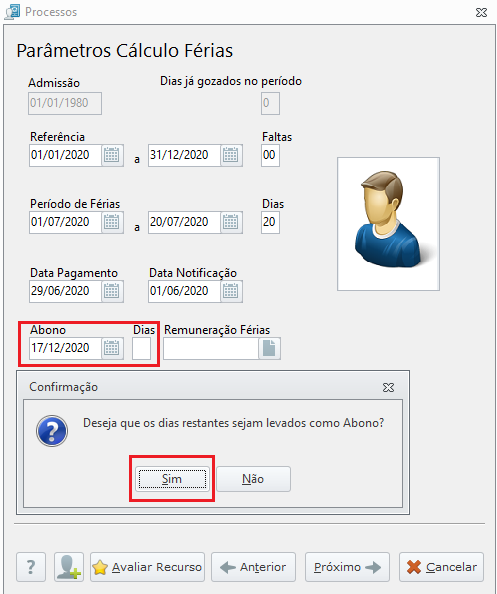Screen dimensions: 497x594
Task: Open calendar for Referência end date
Action: (x=231, y=155)
